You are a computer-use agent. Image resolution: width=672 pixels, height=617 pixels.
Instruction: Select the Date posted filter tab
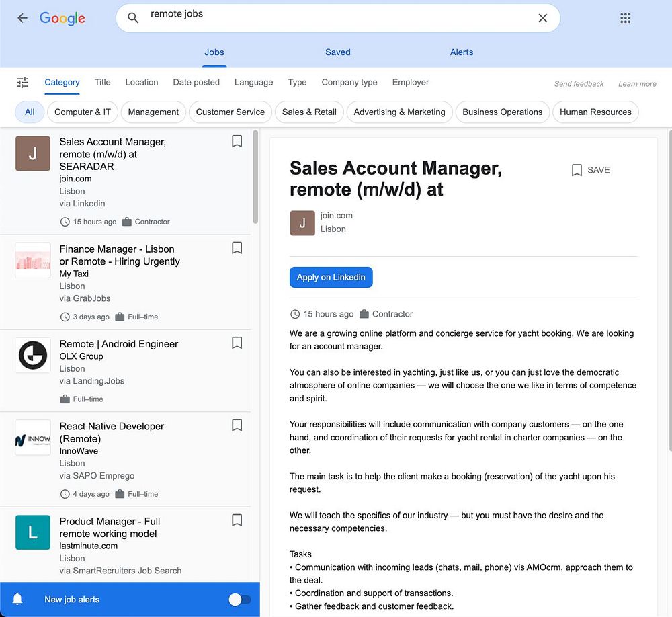point(196,82)
